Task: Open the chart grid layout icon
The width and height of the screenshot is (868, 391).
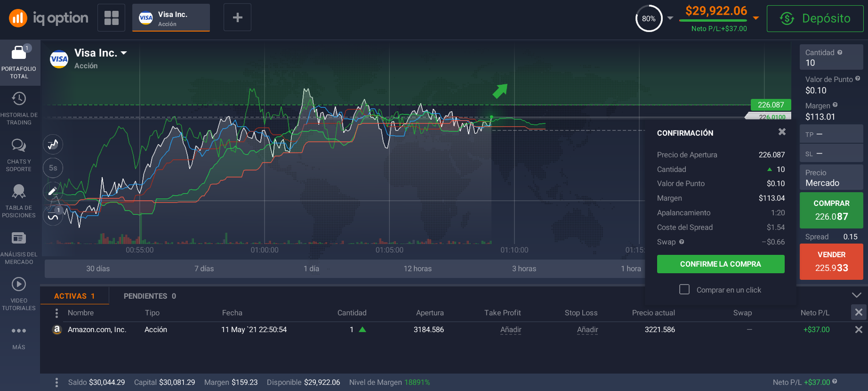Action: click(112, 18)
